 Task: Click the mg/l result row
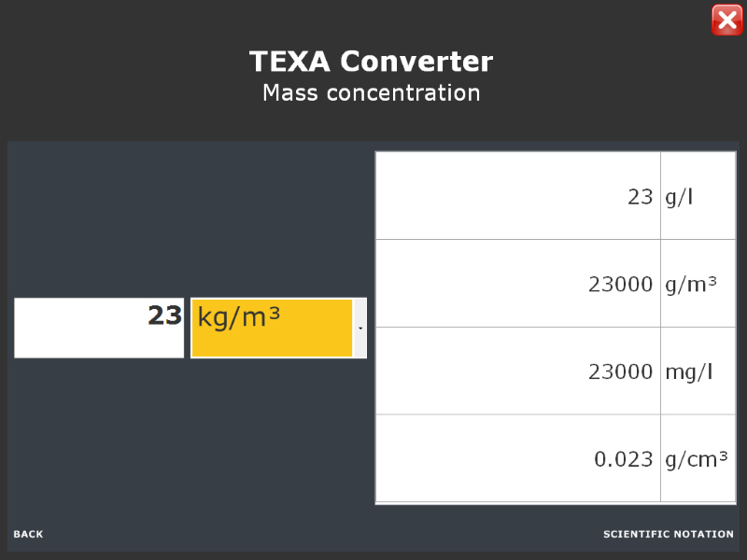point(556,371)
